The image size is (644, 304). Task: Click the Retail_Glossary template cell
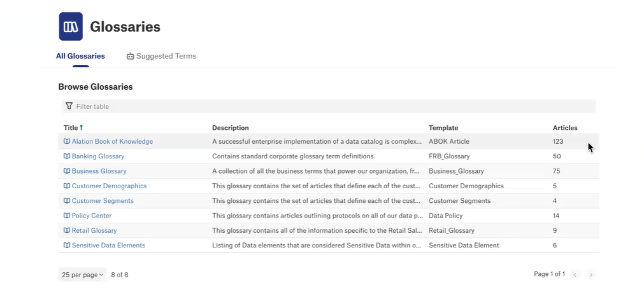coord(452,230)
